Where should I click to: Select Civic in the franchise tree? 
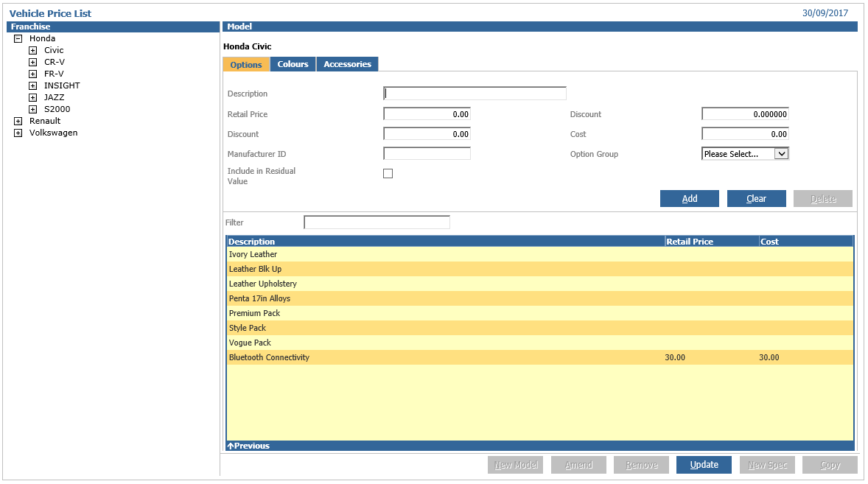click(55, 50)
